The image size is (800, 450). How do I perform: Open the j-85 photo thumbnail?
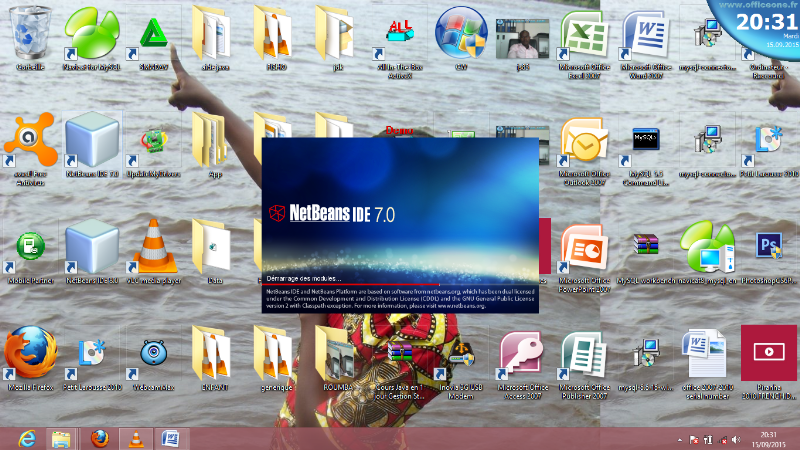(522, 42)
